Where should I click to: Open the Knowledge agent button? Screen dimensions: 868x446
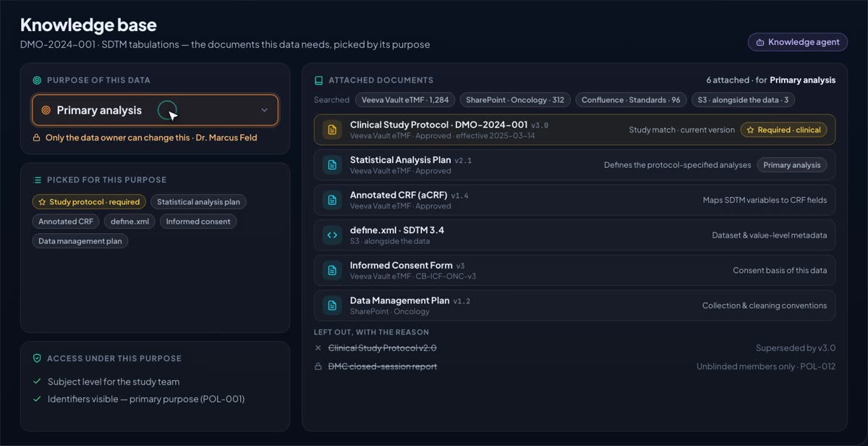(x=797, y=42)
